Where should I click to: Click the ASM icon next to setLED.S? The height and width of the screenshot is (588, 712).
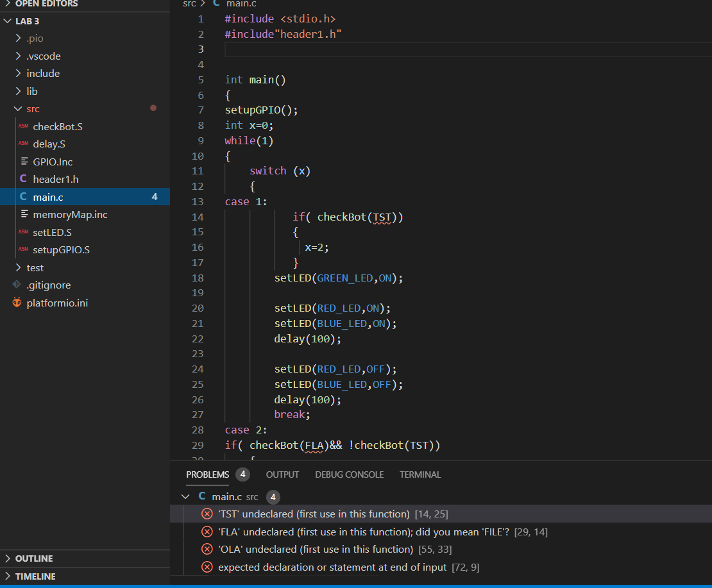(x=23, y=232)
